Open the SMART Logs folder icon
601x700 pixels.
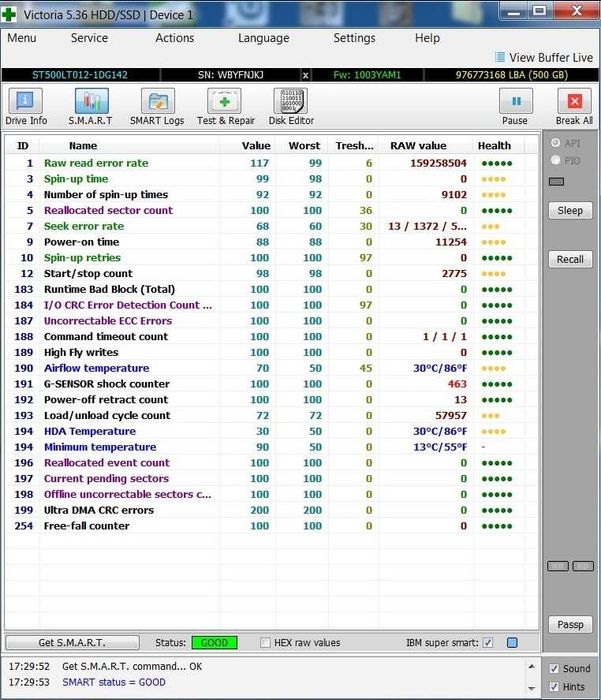pos(157,101)
